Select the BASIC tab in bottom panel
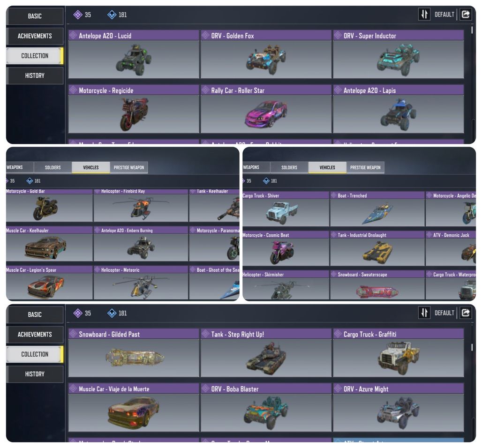The height and width of the screenshot is (448, 482). pyautogui.click(x=35, y=314)
